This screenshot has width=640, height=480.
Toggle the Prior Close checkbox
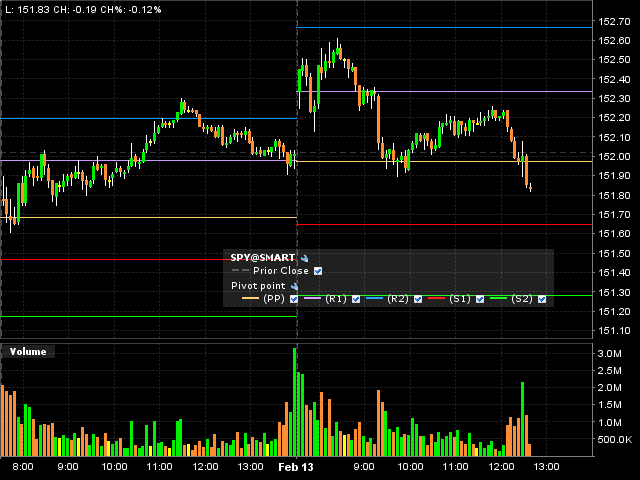pyautogui.click(x=318, y=270)
